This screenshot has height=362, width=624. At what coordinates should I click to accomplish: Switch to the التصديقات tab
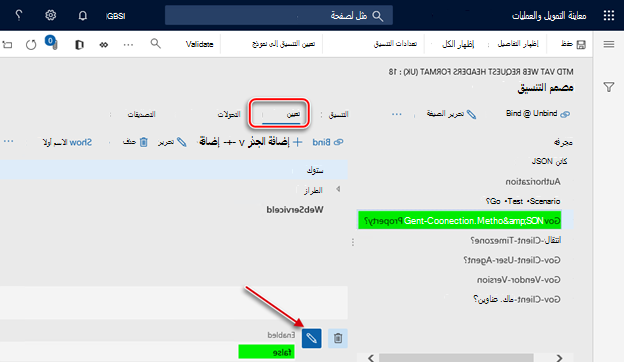(x=141, y=115)
